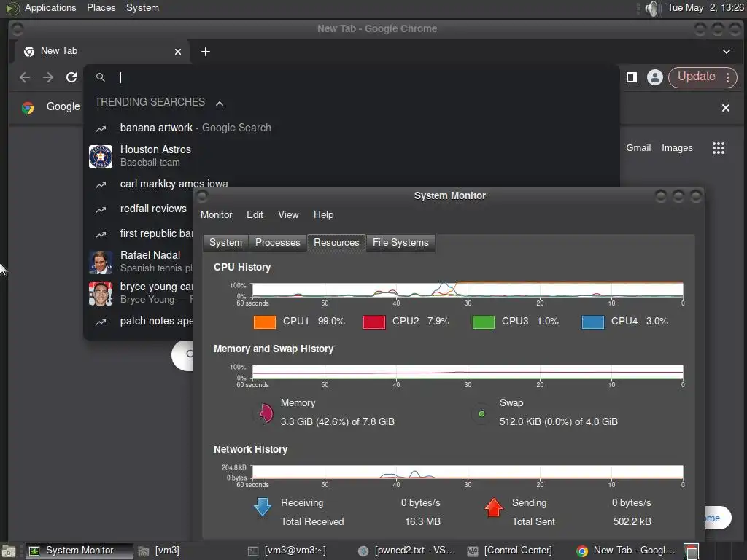This screenshot has height=560, width=747.
Task: Click the Sending red arrow icon
Action: point(494,507)
